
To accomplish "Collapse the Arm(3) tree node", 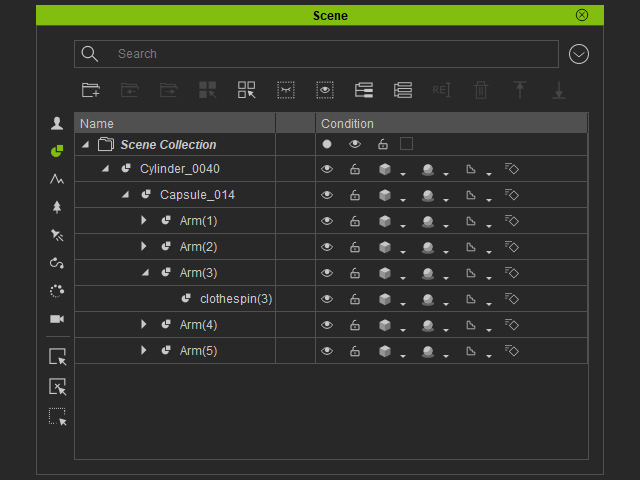I will click(x=143, y=273).
